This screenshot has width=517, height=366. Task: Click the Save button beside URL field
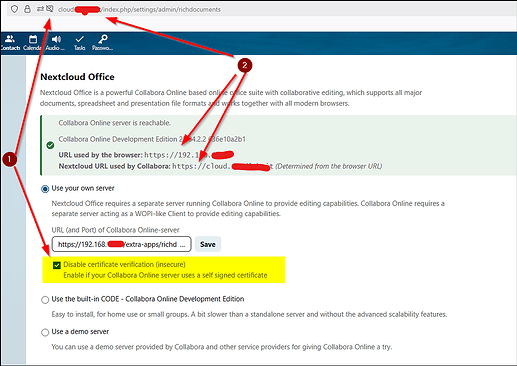click(x=208, y=244)
